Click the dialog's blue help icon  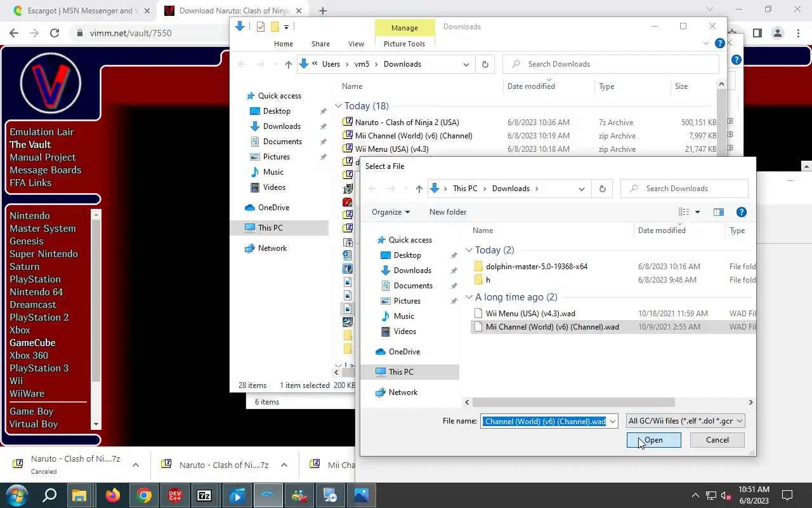click(742, 212)
